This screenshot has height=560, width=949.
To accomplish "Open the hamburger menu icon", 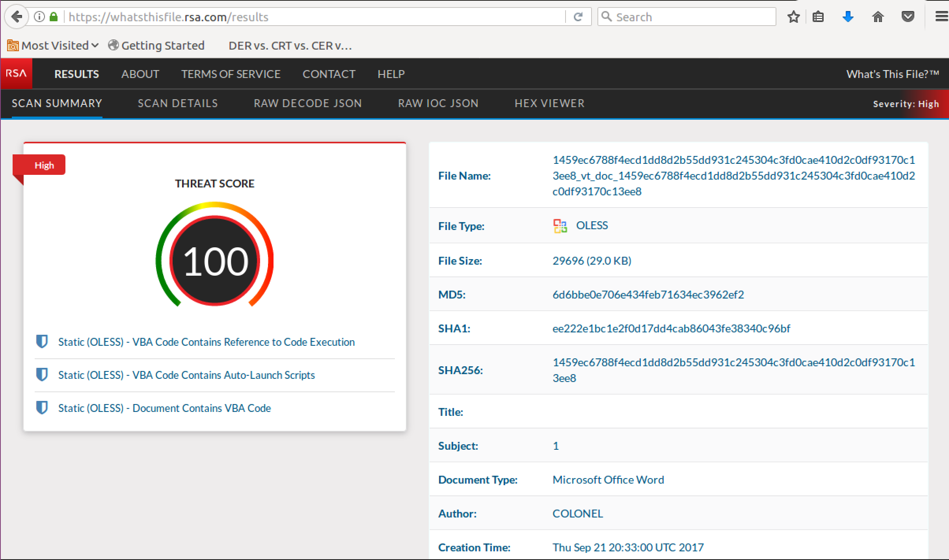I will tap(941, 17).
